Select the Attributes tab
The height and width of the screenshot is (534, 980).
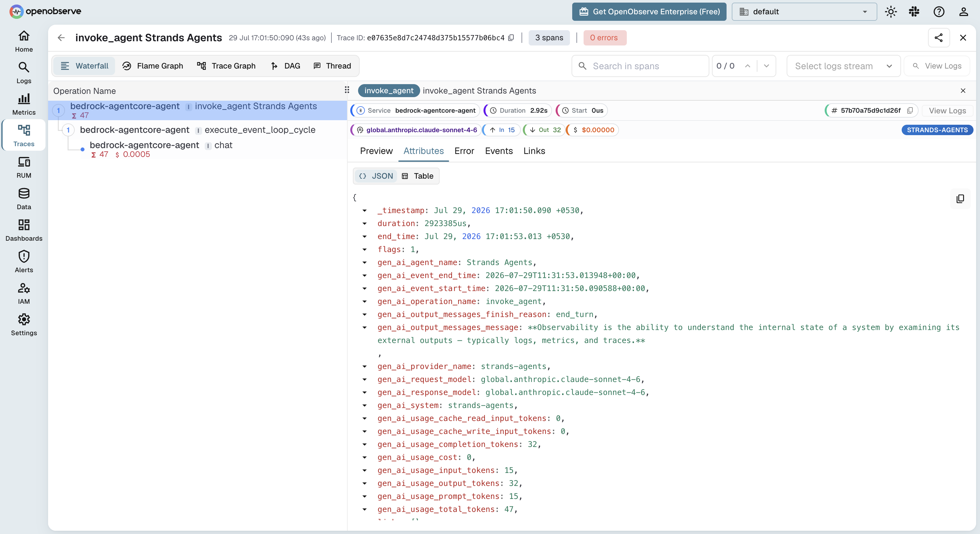point(423,151)
